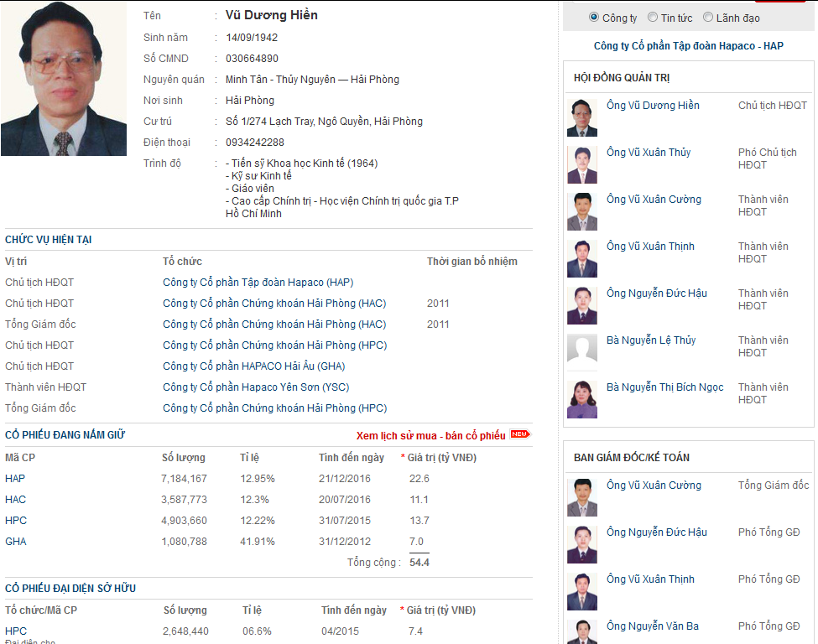The image size is (818, 644).
Task: Click Nguyễn Văn Ba photo thumbnail
Action: (582, 632)
